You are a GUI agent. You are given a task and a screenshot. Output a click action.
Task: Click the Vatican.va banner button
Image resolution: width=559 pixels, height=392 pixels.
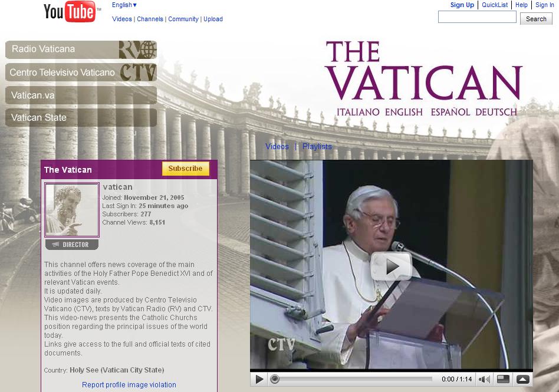coord(81,95)
